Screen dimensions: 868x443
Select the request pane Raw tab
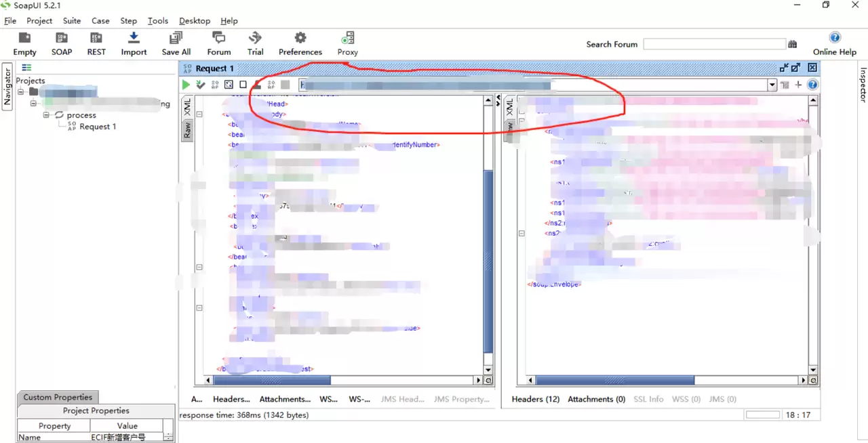(x=187, y=130)
